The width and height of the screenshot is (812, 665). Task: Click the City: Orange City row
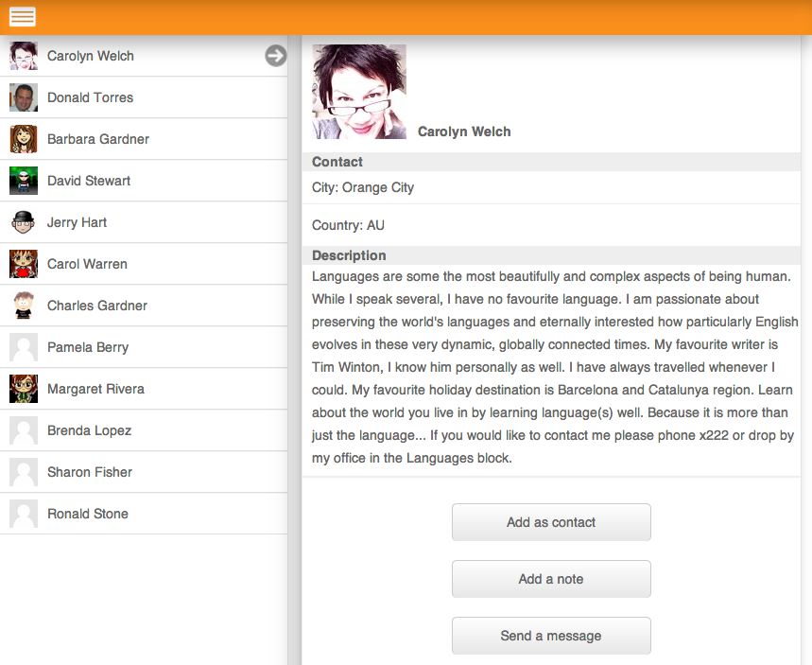click(x=551, y=187)
